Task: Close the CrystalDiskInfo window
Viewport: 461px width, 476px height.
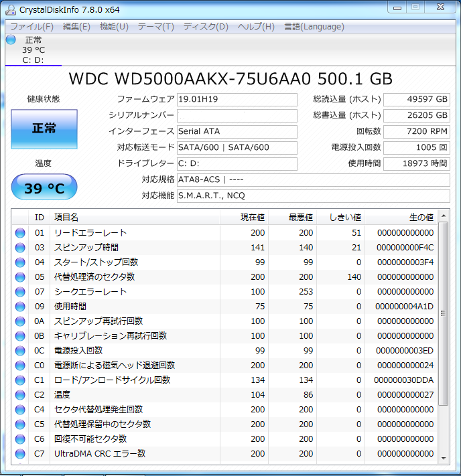Action: [440, 7]
